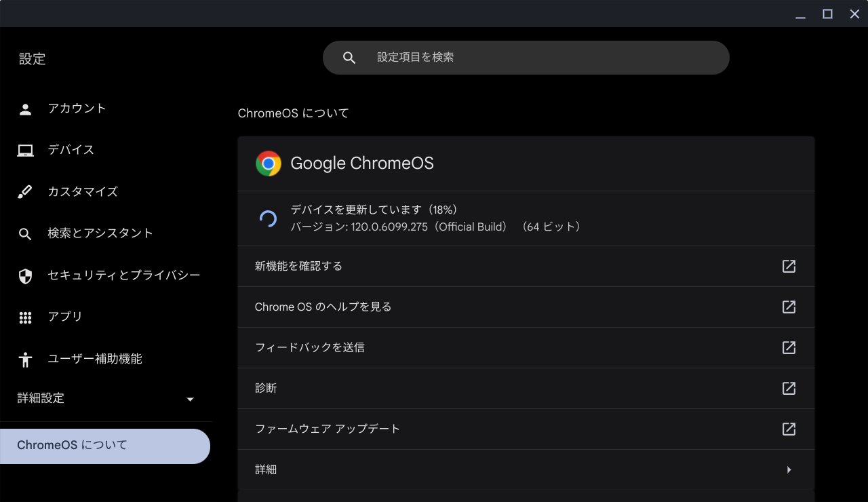The height and width of the screenshot is (502, 868).
Task: Select the セキュリティとプライバシー shield icon
Action: pyautogui.click(x=25, y=275)
